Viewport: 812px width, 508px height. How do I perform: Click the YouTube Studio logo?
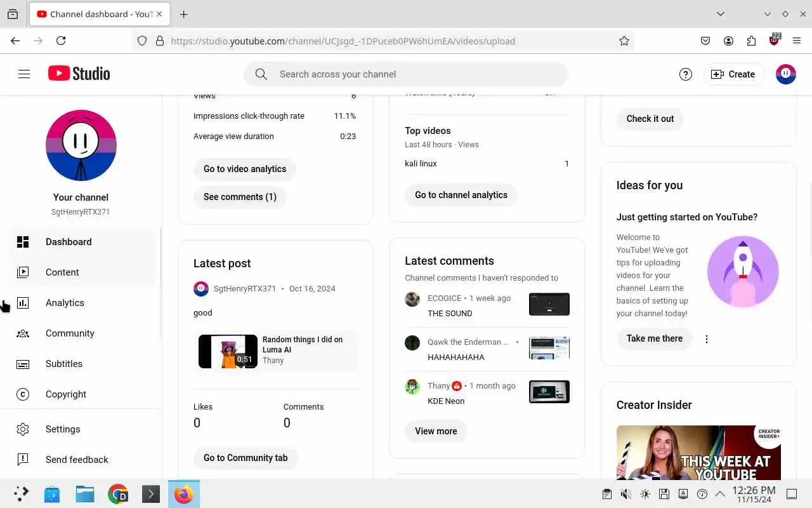coord(79,74)
